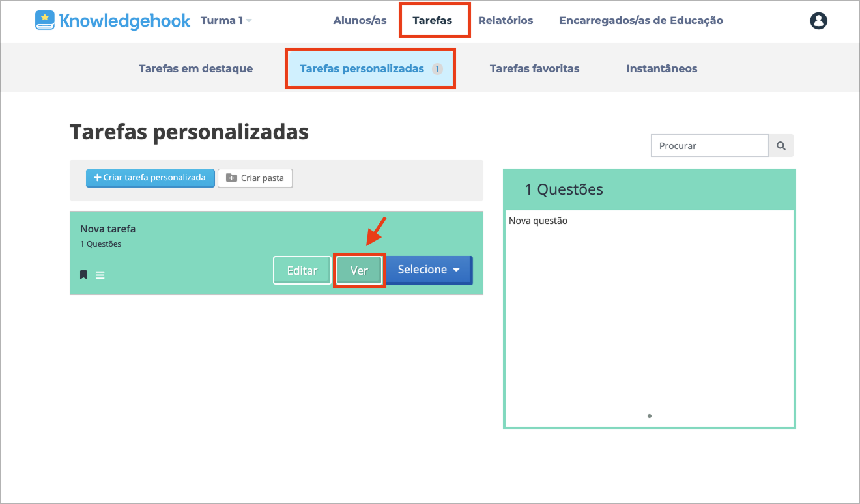
Task: Open Relatórios menu
Action: click(506, 21)
